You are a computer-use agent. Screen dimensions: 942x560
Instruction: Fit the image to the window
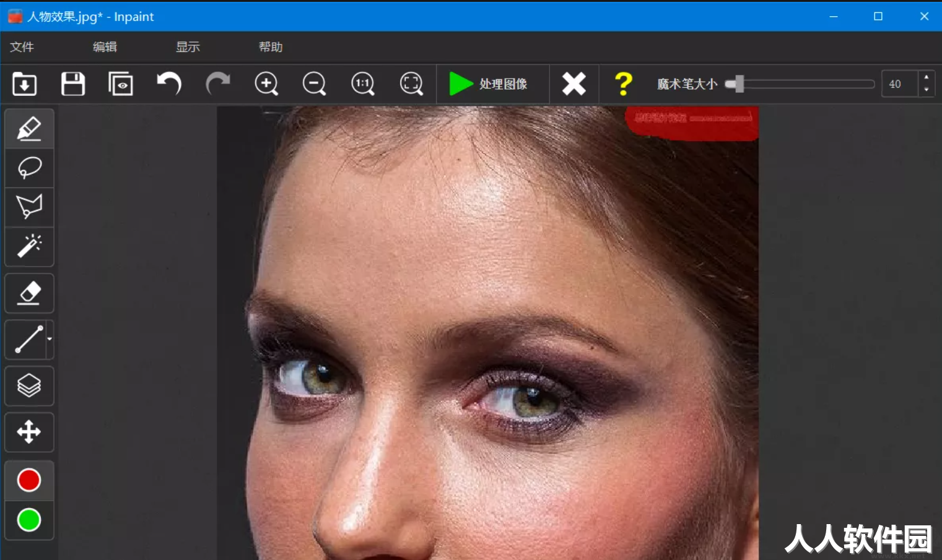click(411, 84)
